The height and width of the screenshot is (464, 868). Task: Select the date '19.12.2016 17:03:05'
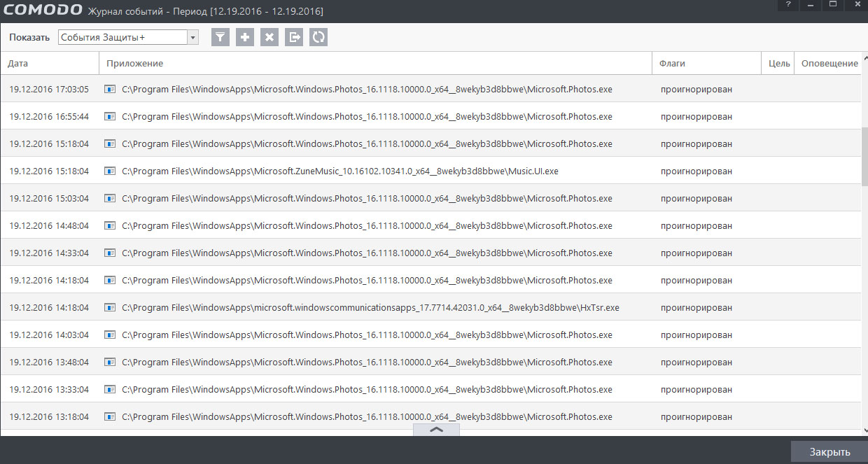coord(49,89)
